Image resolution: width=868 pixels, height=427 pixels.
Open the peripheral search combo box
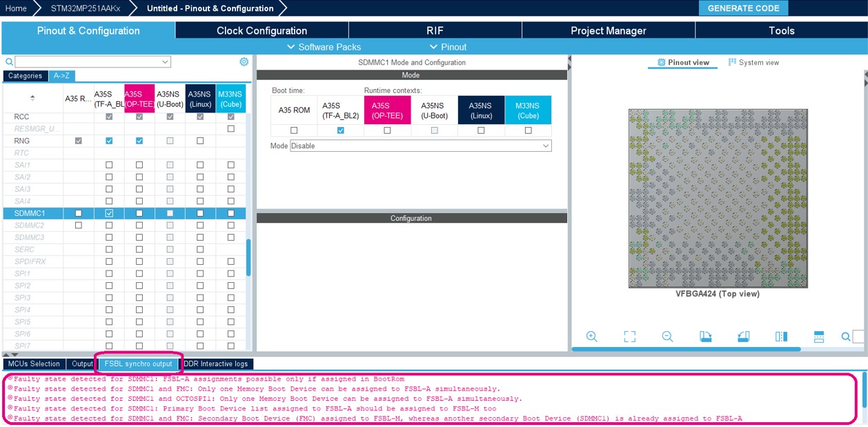(92, 62)
